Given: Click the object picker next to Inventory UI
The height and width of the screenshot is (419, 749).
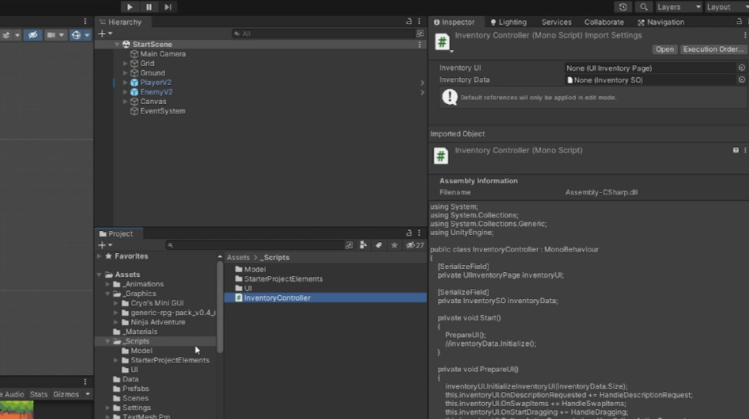Looking at the screenshot, I should [741, 68].
